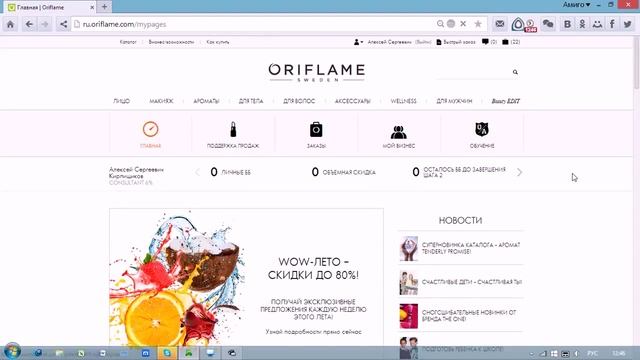Bookmark page with the star icon

click(478, 24)
